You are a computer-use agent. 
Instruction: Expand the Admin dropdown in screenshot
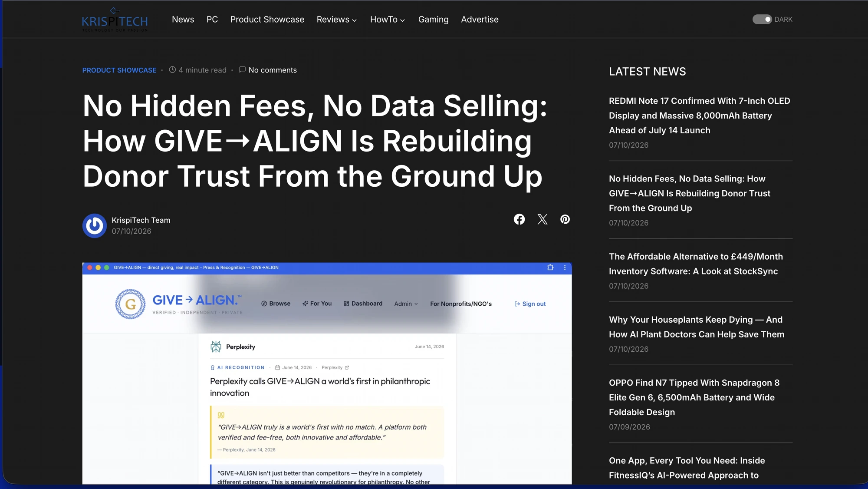click(406, 304)
